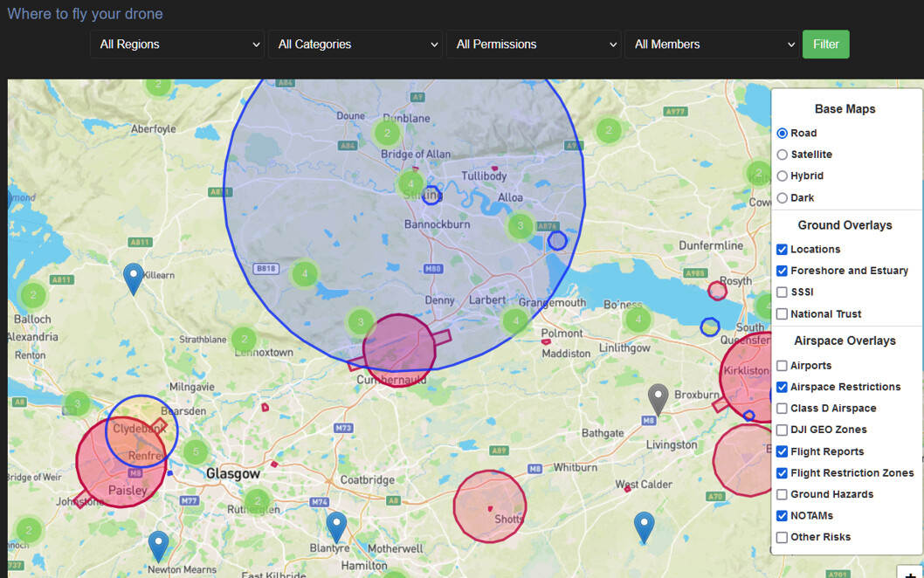Click the small red zone near Polmont
The image size is (924, 578).
(546, 341)
